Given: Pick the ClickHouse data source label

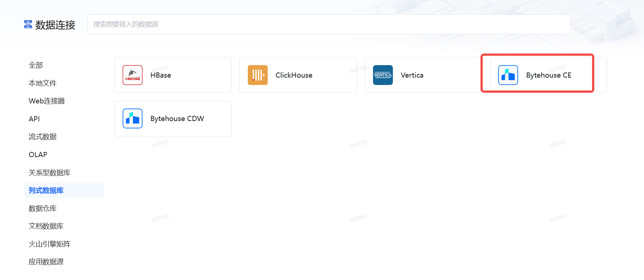Looking at the screenshot, I should click(294, 75).
